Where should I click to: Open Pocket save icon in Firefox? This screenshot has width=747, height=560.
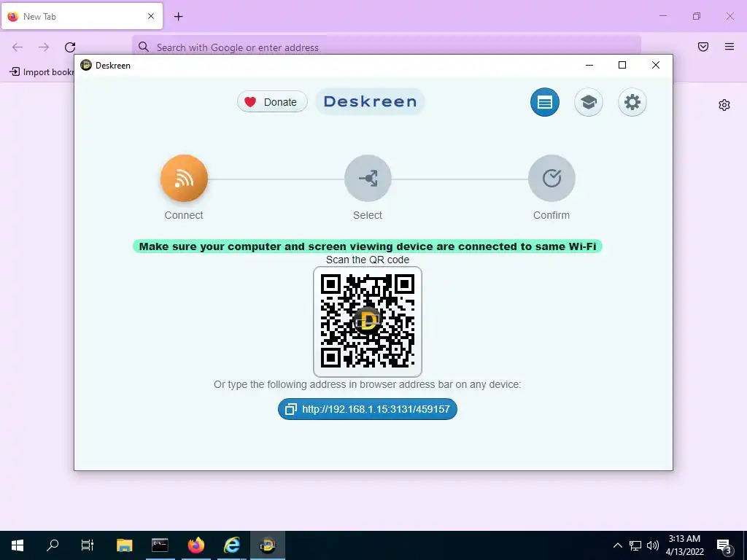click(x=703, y=47)
